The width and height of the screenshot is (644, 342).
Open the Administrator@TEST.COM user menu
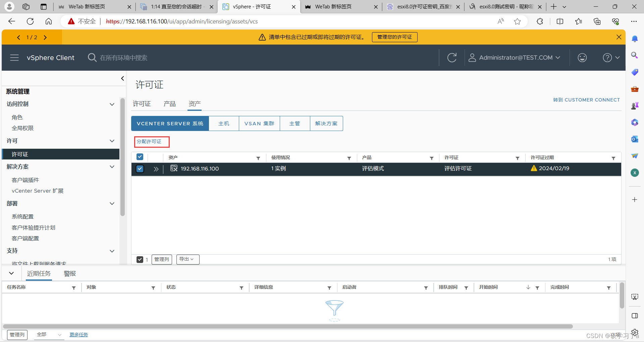[514, 58]
